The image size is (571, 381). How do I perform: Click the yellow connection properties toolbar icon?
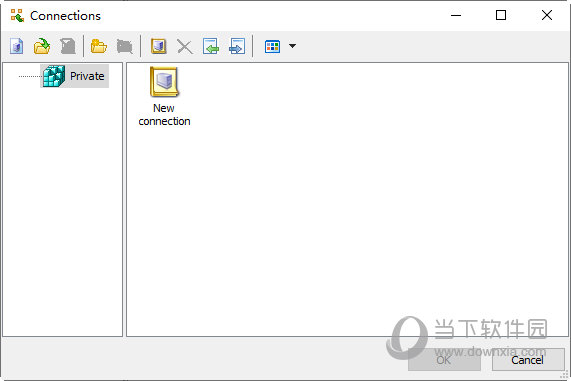coord(159,46)
